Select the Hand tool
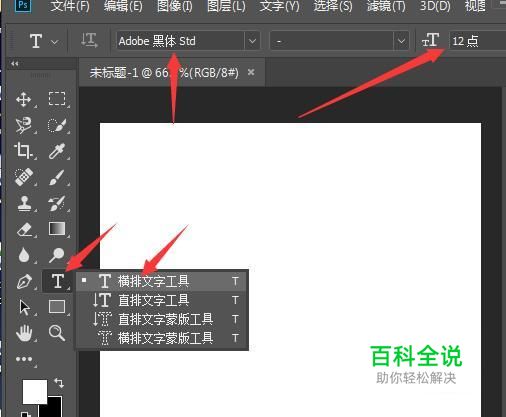This screenshot has height=417, width=506. tap(24, 333)
